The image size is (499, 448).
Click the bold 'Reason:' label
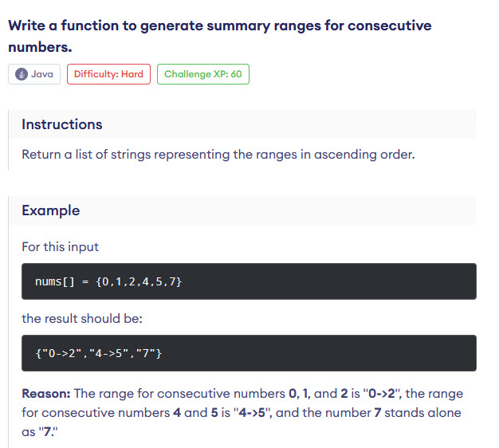click(x=46, y=394)
